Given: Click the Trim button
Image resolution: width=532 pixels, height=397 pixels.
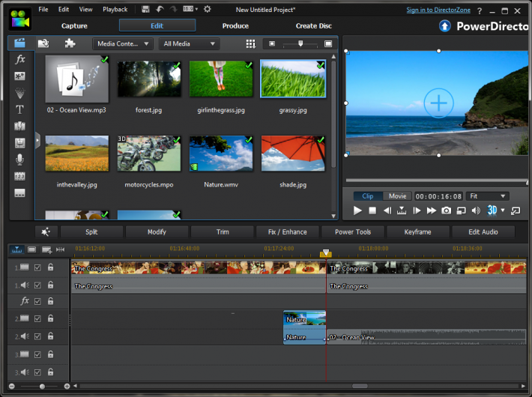Looking at the screenshot, I should [223, 231].
